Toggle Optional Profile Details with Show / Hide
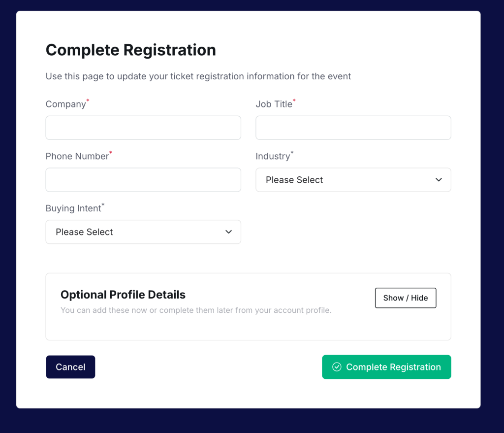The width and height of the screenshot is (504, 433). [x=405, y=298]
